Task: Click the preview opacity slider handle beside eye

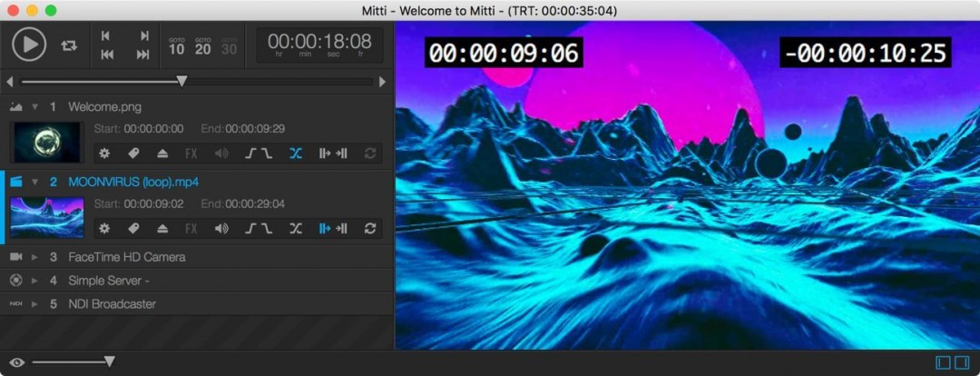Action: [110, 362]
